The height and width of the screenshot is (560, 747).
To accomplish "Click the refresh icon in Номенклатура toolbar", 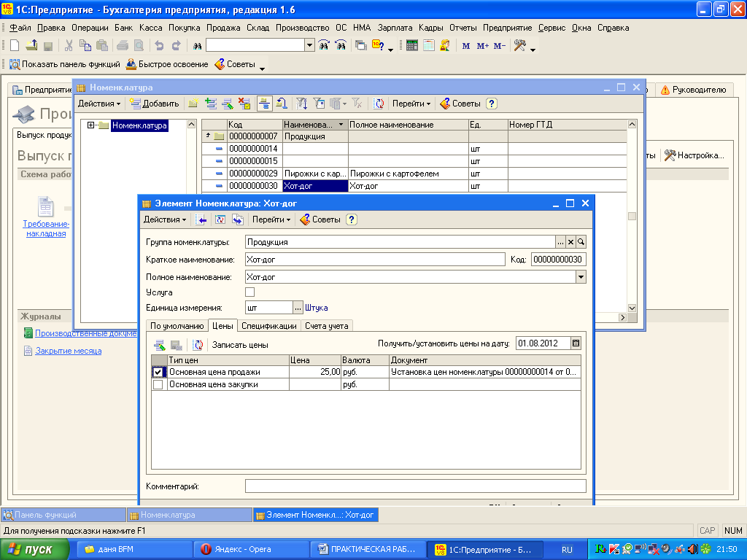I will coord(379,104).
